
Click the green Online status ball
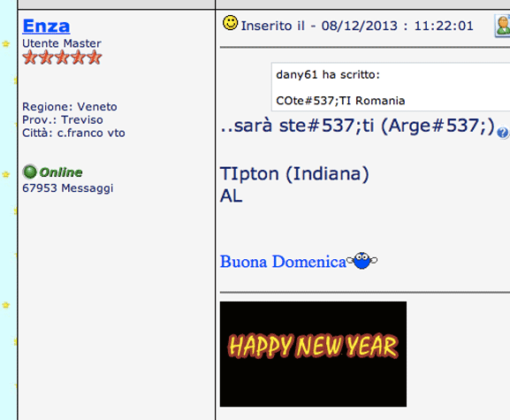(x=30, y=172)
